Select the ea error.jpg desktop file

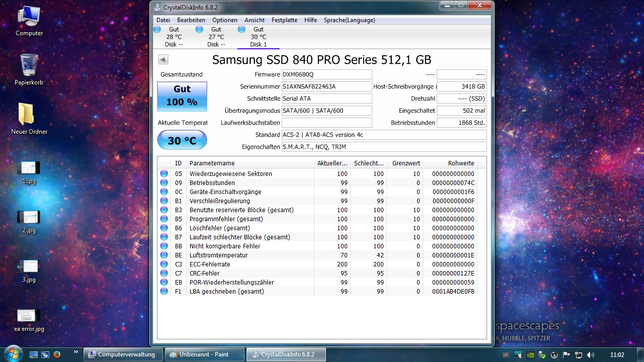tap(29, 320)
